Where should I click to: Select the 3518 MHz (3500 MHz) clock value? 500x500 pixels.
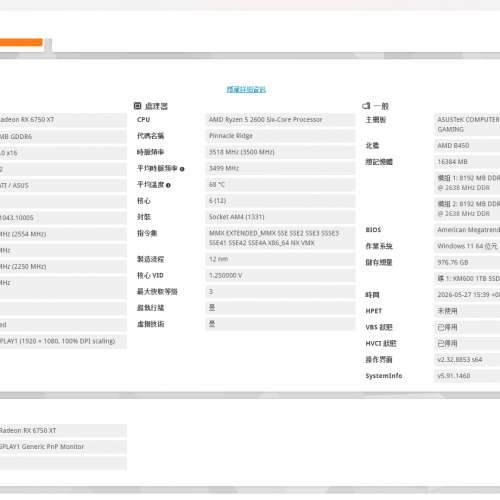tap(280, 152)
